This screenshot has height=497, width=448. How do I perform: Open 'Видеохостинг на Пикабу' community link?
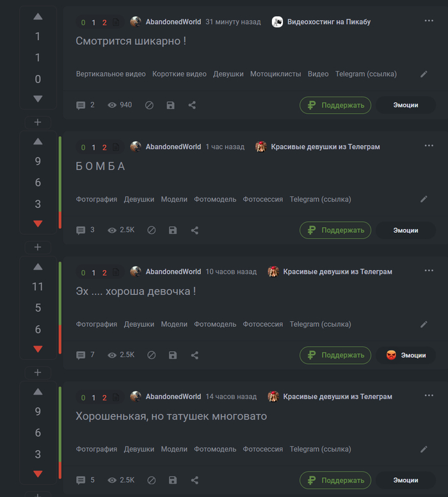(x=329, y=22)
